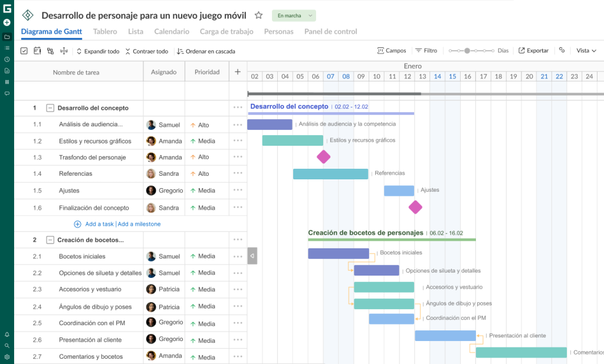Click the Ajustes Gantt bar

click(399, 191)
